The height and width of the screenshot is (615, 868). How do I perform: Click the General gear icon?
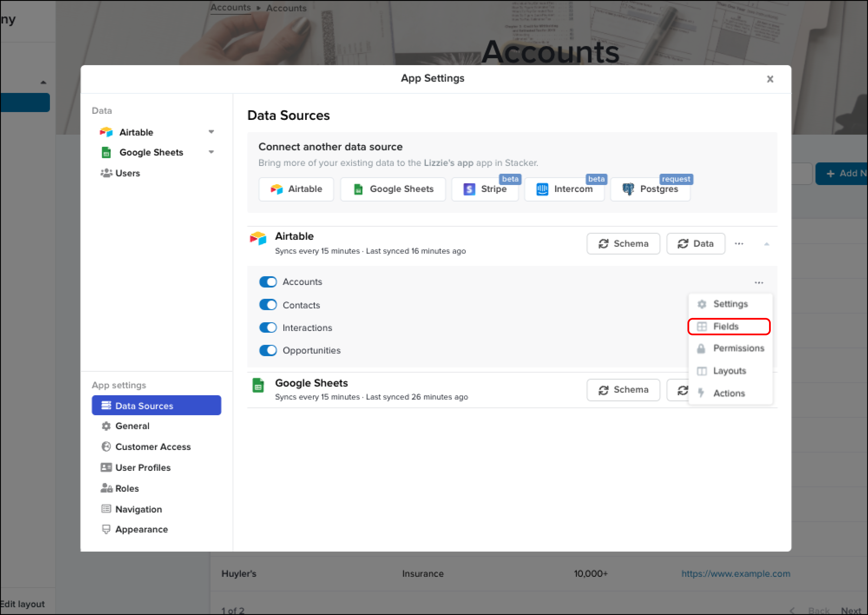tap(106, 426)
